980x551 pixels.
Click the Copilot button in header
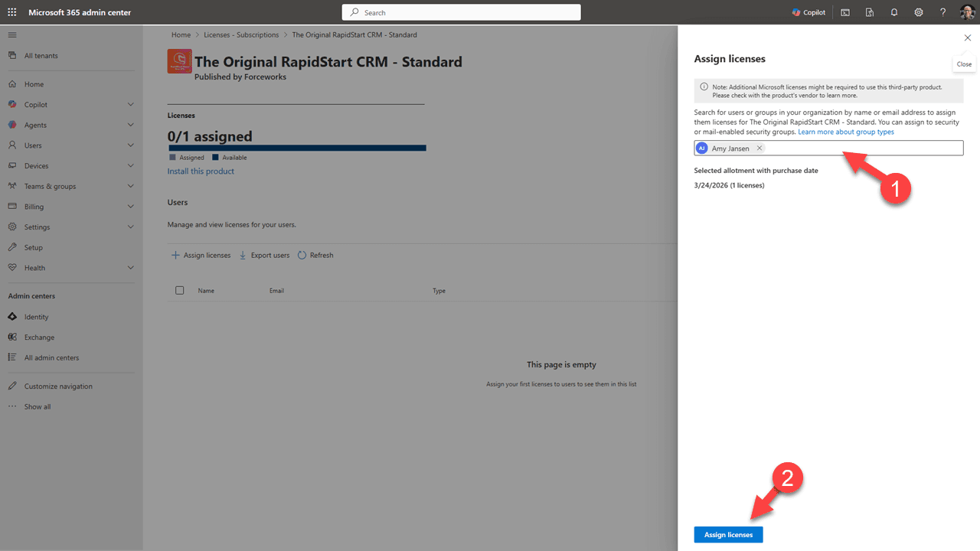point(808,12)
